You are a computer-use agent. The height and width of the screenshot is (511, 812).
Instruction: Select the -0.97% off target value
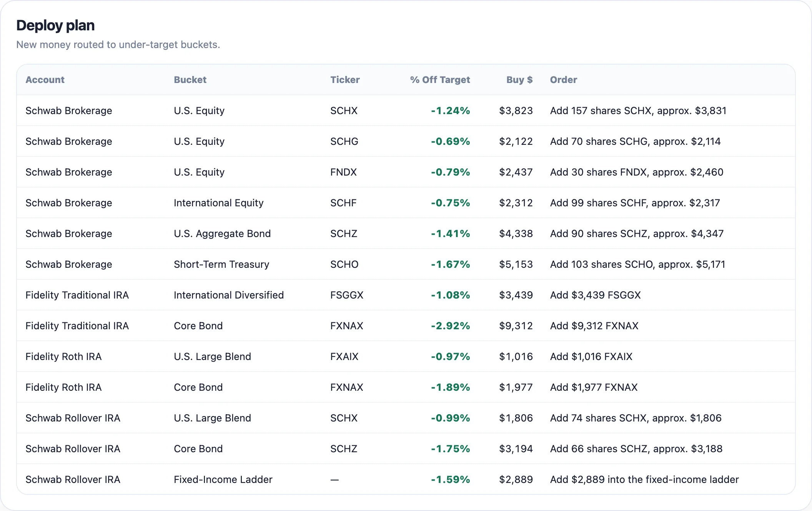click(450, 357)
